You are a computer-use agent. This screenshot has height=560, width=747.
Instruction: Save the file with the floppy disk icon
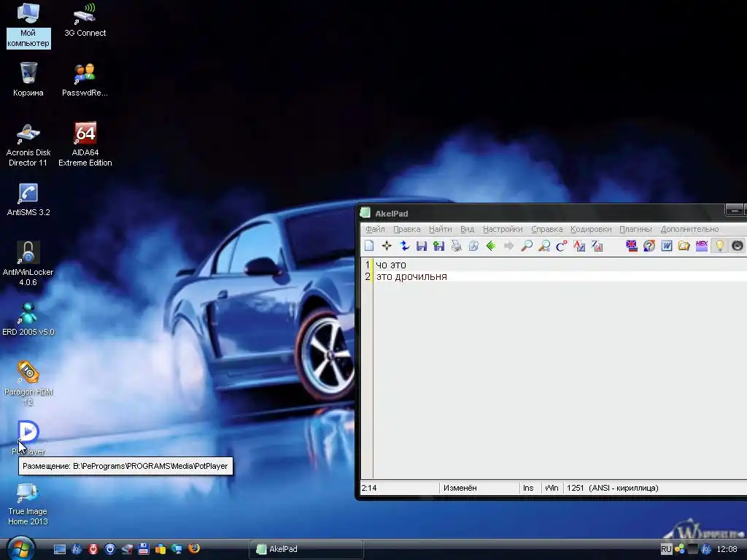click(x=421, y=246)
